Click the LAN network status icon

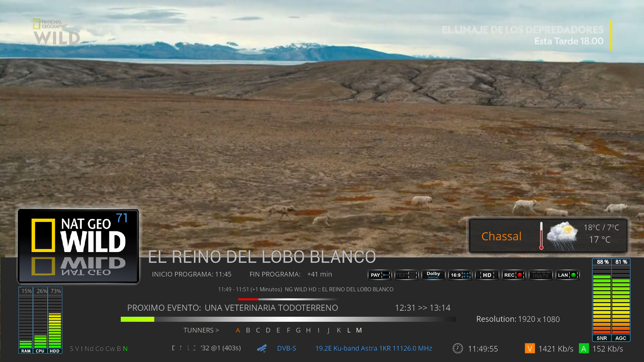click(x=568, y=275)
